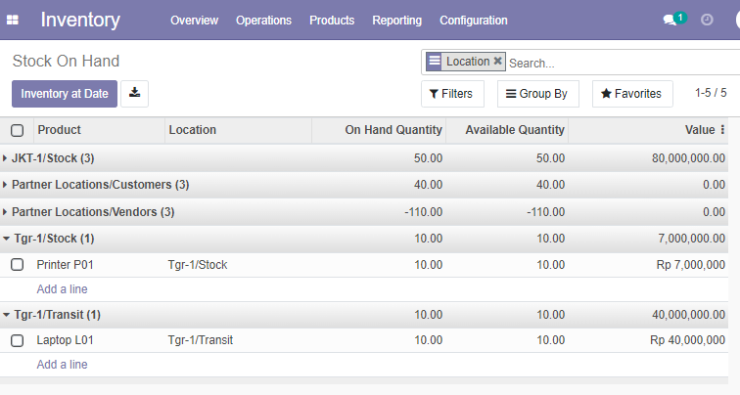Screen dimensions: 740x395
Task: Open the Operations menu
Action: tap(264, 20)
